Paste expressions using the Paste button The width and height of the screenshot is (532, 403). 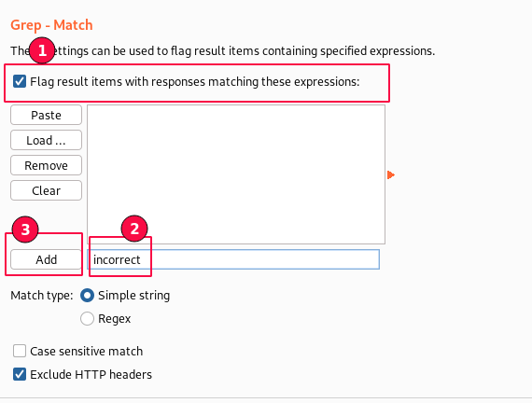[x=46, y=115]
